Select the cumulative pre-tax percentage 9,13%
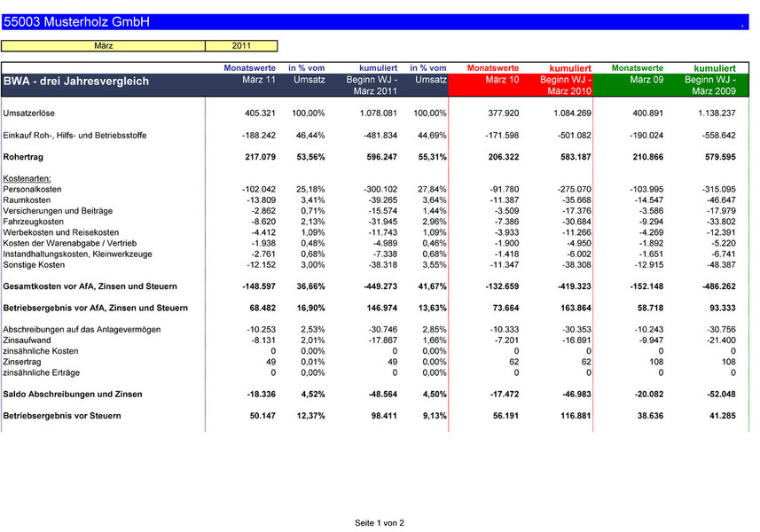This screenshot has width=760, height=532. (435, 416)
